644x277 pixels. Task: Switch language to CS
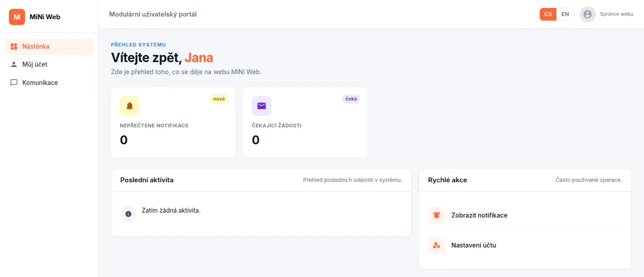point(548,14)
